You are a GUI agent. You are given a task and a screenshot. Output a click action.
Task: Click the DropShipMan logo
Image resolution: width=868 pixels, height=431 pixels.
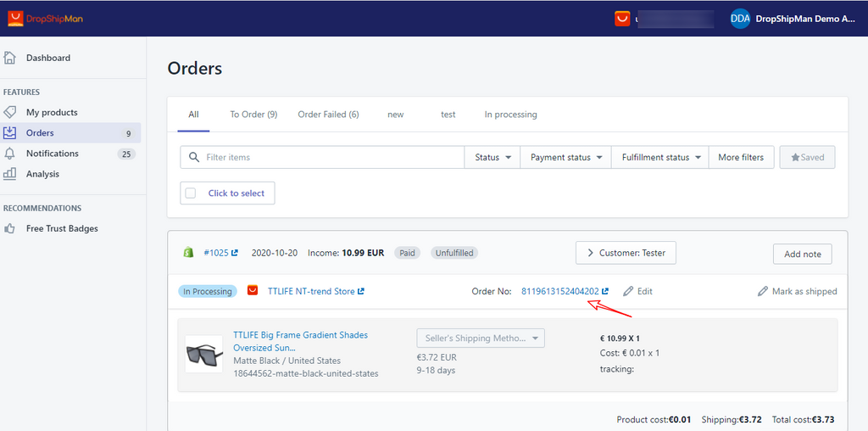46,19
